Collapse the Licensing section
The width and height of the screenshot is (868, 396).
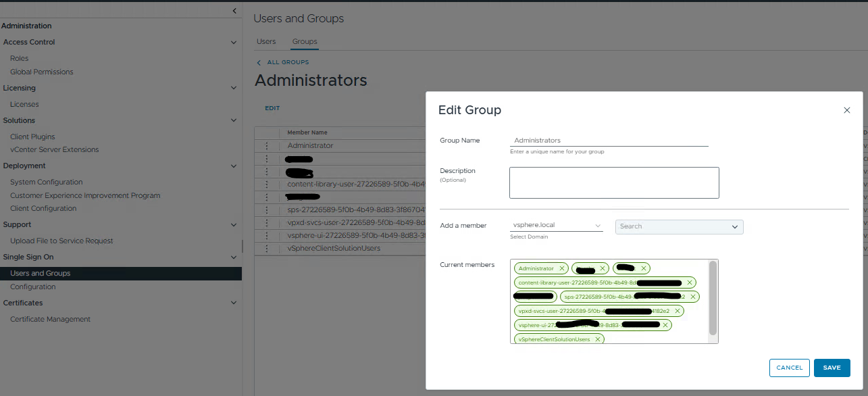(x=234, y=88)
